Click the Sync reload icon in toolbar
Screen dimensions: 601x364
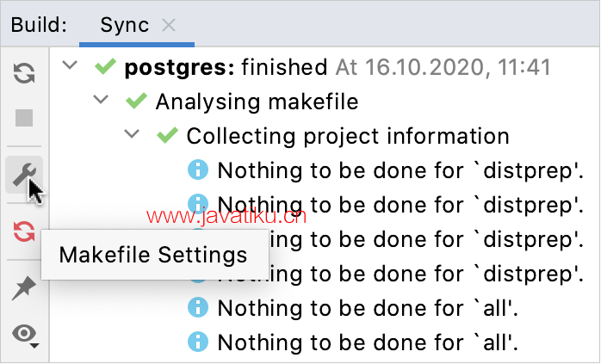coord(24,73)
